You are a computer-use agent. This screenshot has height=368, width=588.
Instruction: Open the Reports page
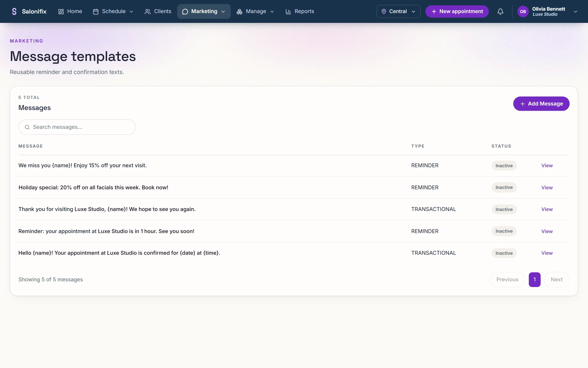(300, 11)
